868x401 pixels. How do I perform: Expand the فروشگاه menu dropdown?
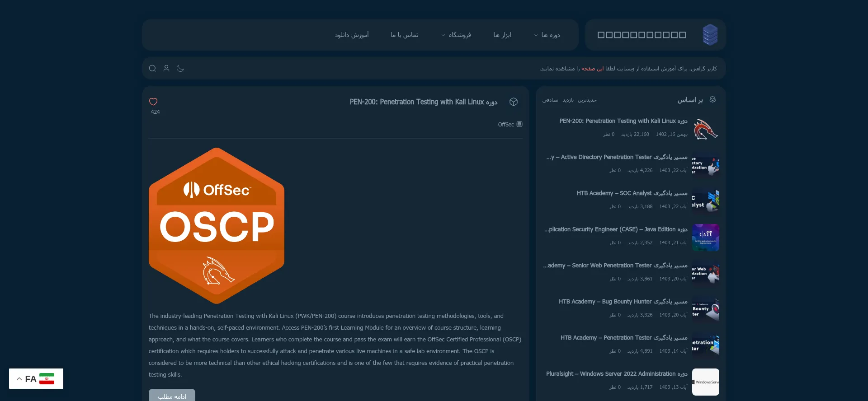point(456,35)
